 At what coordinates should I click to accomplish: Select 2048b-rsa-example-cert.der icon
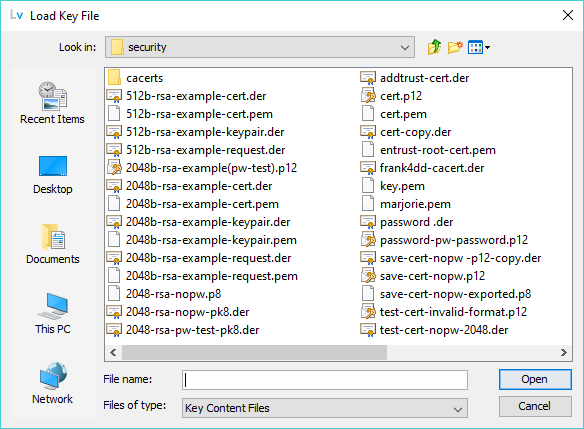114,186
